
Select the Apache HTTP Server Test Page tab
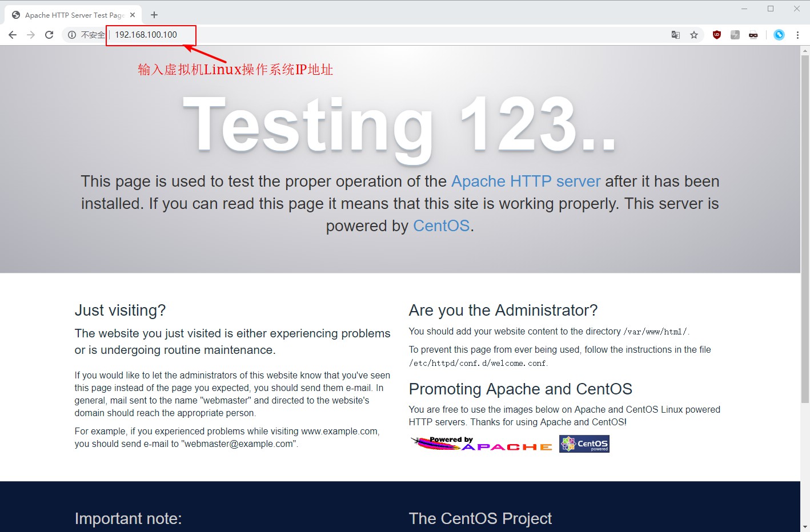[73, 15]
